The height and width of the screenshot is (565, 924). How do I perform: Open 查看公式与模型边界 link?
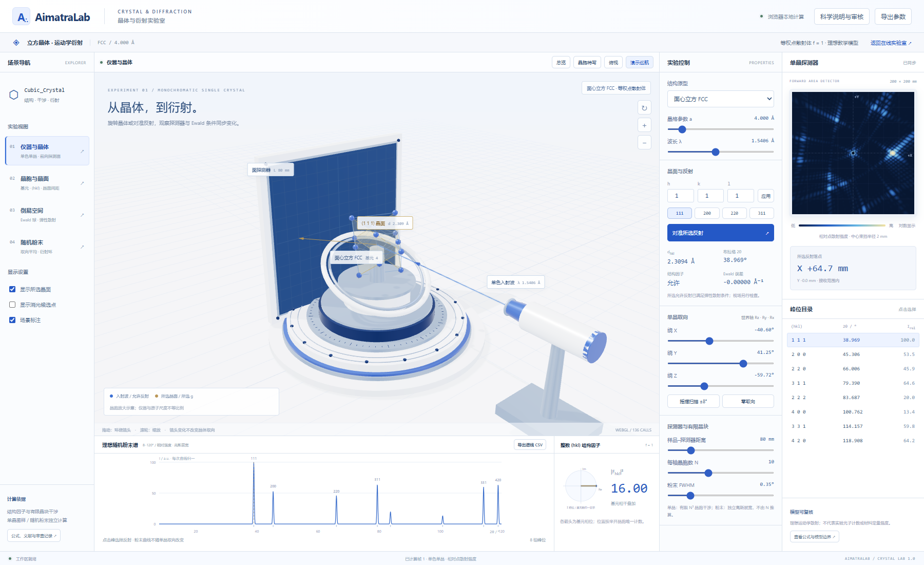[815, 537]
